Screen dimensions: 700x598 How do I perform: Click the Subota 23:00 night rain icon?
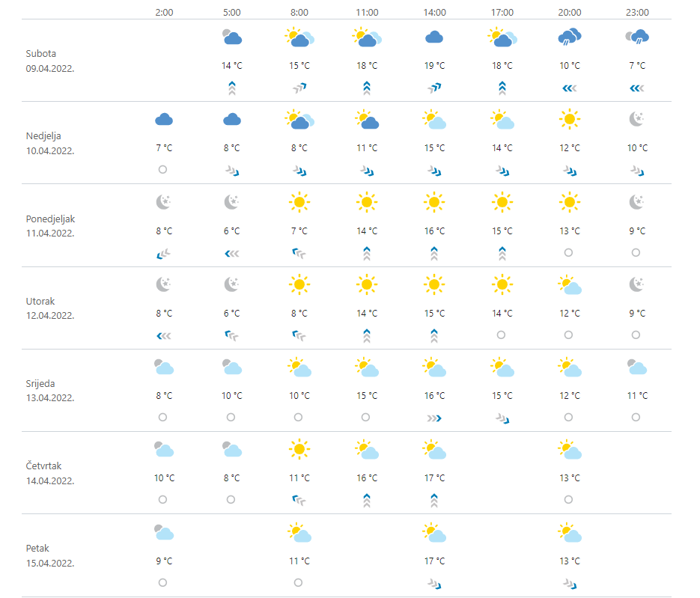point(637,37)
